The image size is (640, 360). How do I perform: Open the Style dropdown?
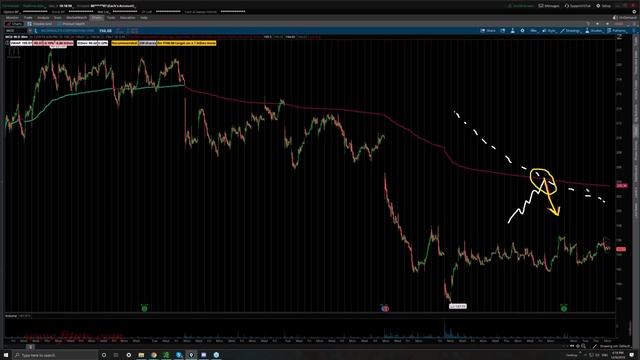click(549, 31)
